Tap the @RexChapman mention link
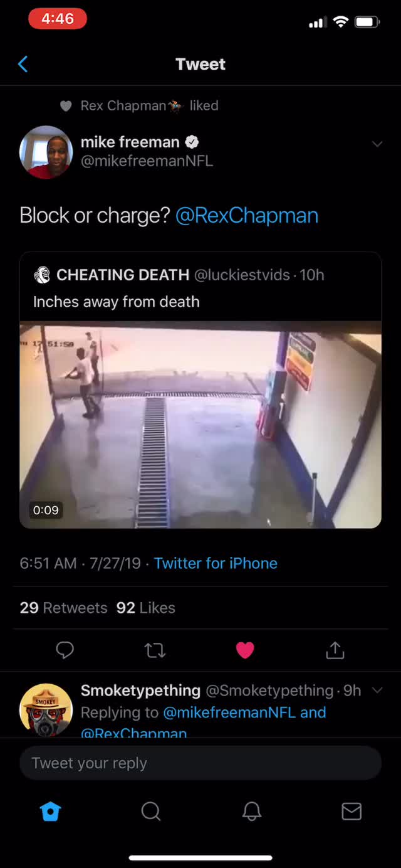 [247, 216]
